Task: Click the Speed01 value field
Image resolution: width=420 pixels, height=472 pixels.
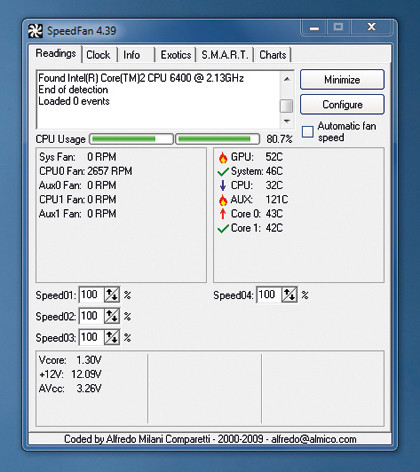Action: (92, 295)
